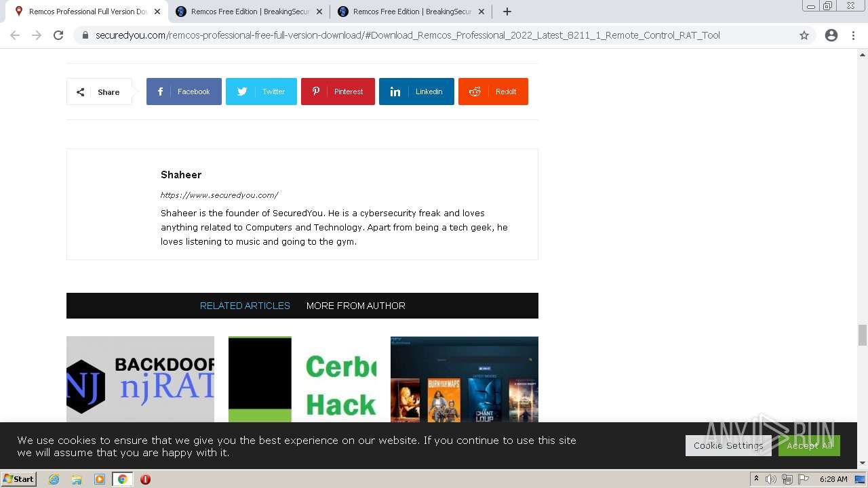
Task: Open the movies app article thumbnail
Action: click(x=465, y=380)
